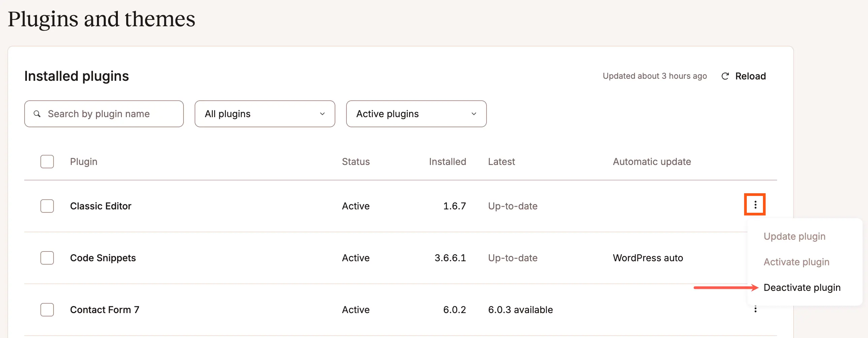Click the Installed plugins heading

tap(76, 76)
